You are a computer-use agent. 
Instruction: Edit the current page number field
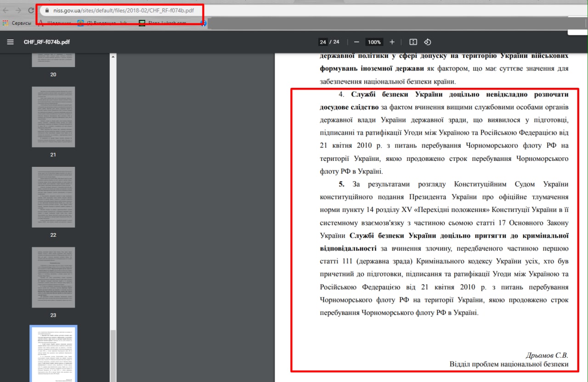click(323, 42)
